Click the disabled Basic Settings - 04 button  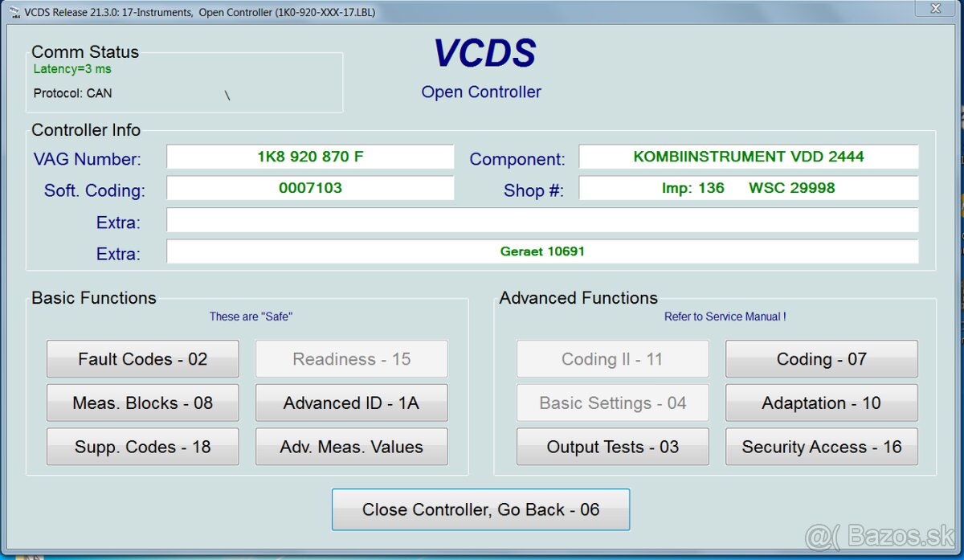point(612,403)
